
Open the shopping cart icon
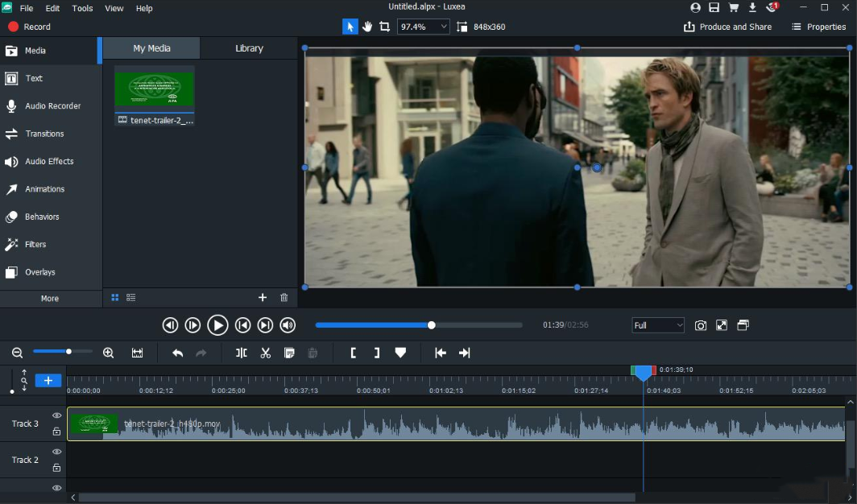pyautogui.click(x=734, y=7)
